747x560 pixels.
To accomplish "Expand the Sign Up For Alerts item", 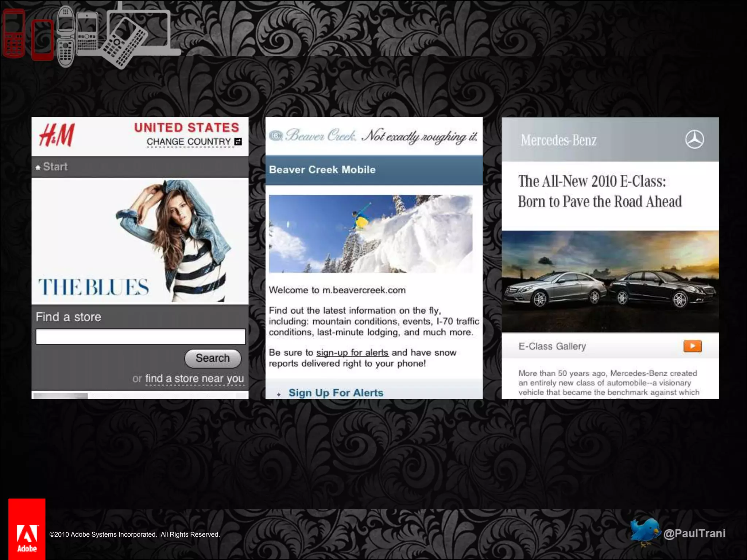I will pyautogui.click(x=336, y=393).
